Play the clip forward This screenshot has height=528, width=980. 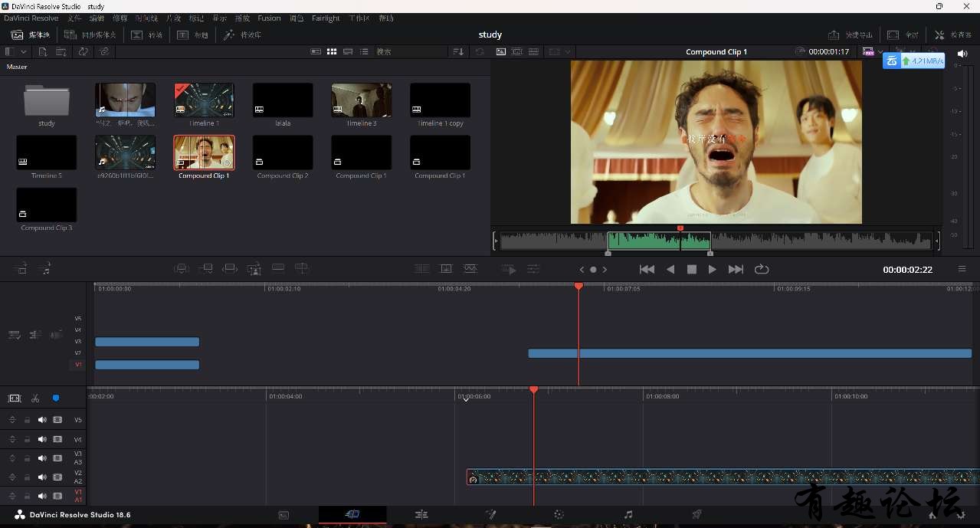712,269
